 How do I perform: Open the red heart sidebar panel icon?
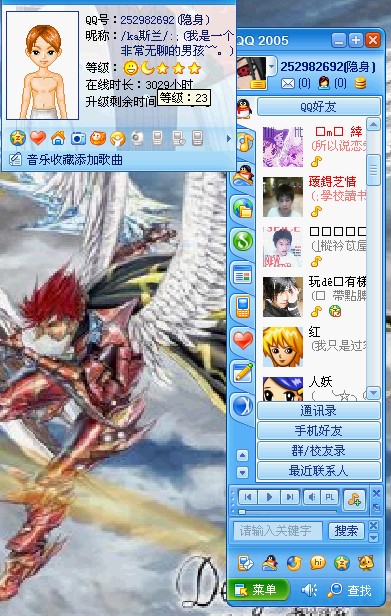(x=243, y=340)
